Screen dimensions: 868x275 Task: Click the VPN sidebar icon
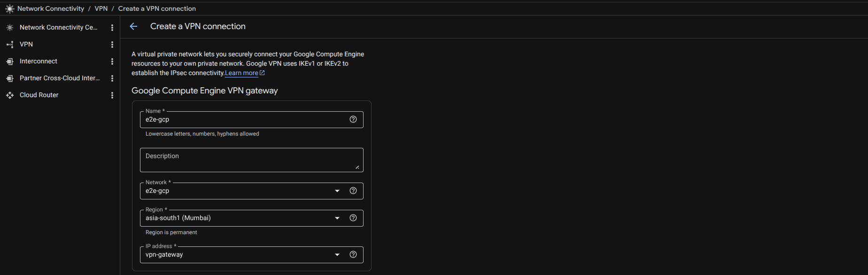pos(10,45)
